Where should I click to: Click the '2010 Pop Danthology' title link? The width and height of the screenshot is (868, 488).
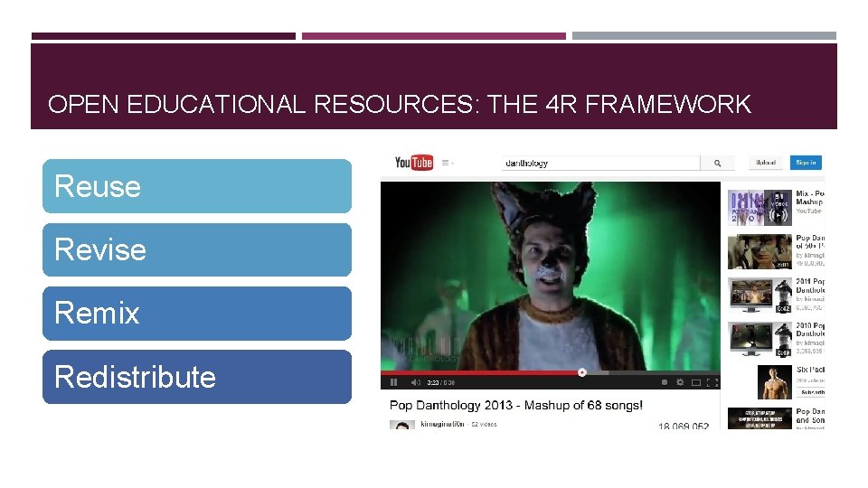(810, 329)
